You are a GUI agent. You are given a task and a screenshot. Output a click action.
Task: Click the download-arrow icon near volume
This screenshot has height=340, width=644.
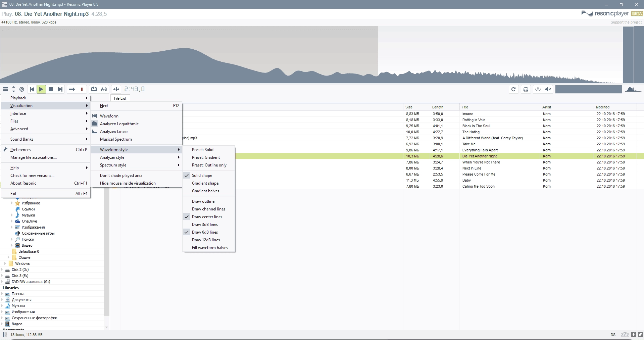538,89
